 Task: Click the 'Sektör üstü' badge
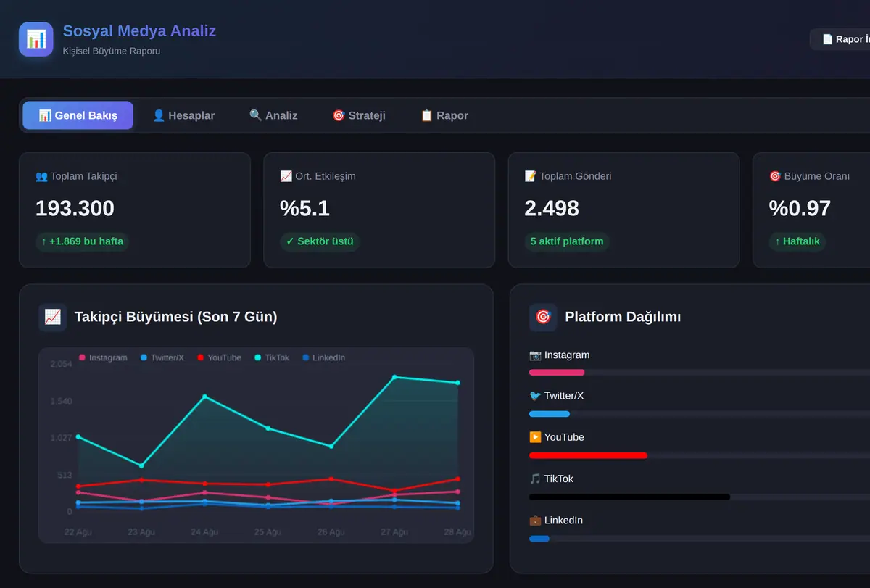pyautogui.click(x=320, y=241)
